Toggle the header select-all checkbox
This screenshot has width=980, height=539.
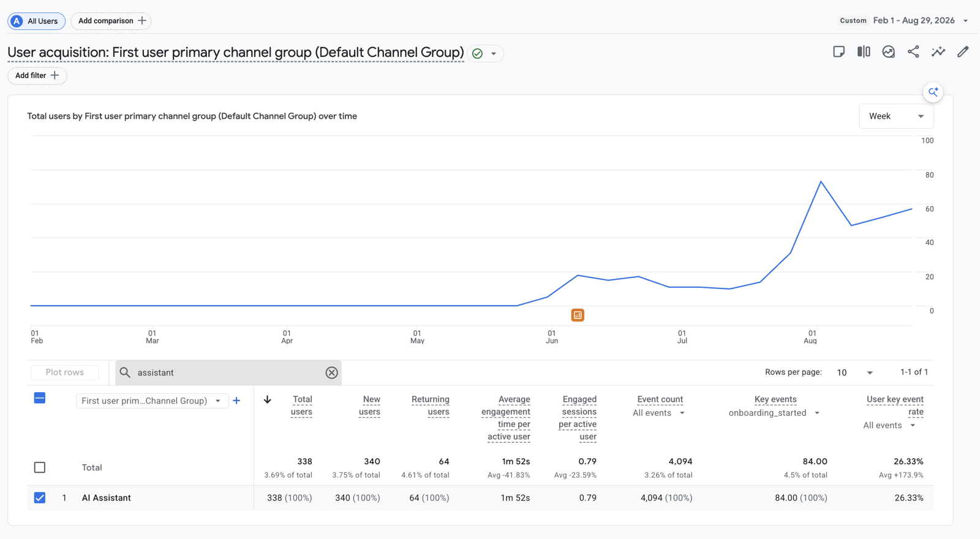(x=40, y=398)
